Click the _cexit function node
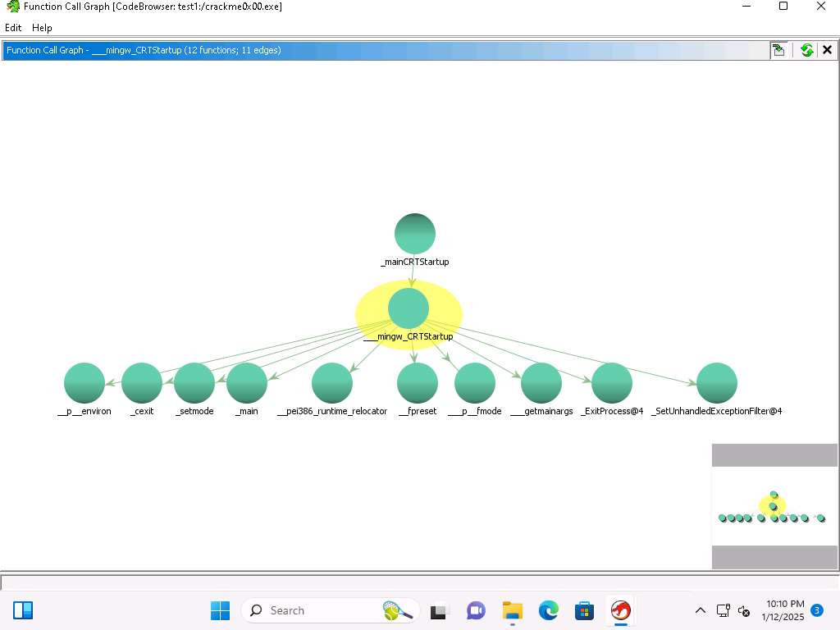Screen dimensions: 840x630 tap(142, 383)
